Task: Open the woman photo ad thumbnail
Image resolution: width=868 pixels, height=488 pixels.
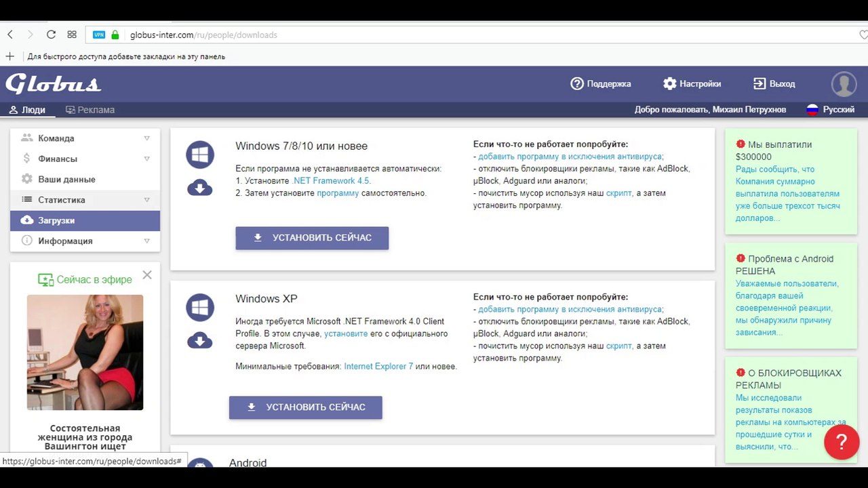Action: click(x=85, y=352)
